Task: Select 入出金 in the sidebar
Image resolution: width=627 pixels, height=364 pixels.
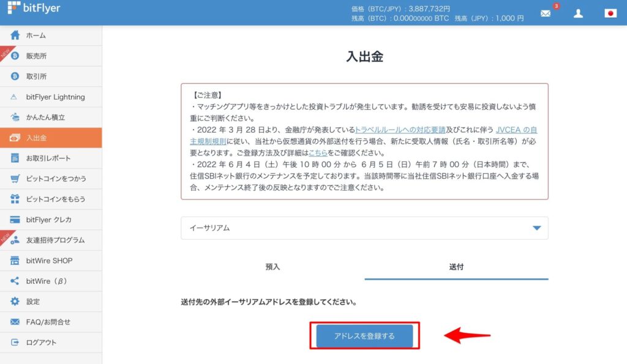Action: (x=51, y=138)
